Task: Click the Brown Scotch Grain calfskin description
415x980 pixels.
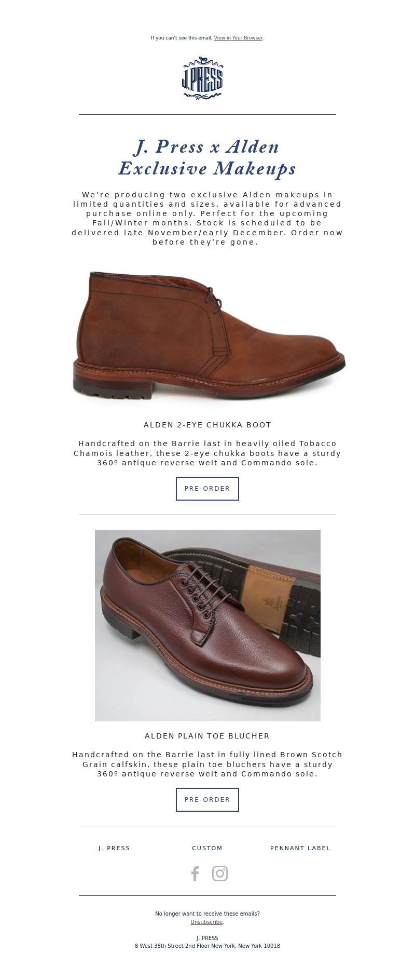Action: [x=208, y=764]
